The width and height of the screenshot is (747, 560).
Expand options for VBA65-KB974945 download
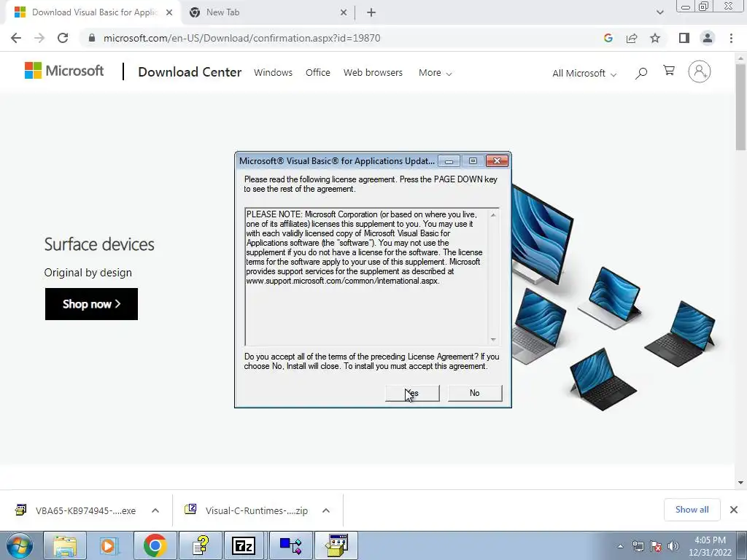coord(155,510)
